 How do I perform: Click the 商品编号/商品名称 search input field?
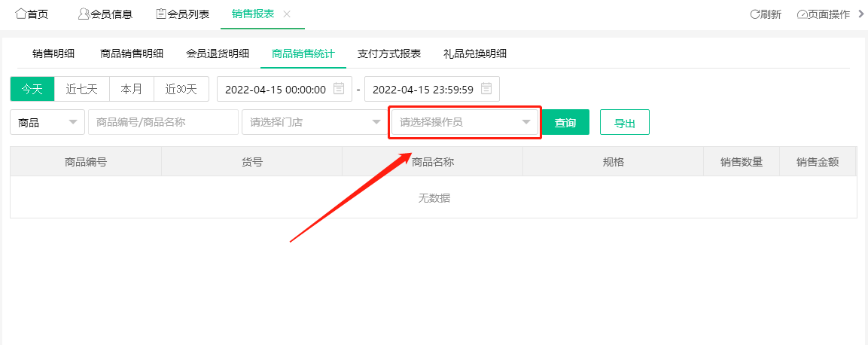(x=163, y=123)
